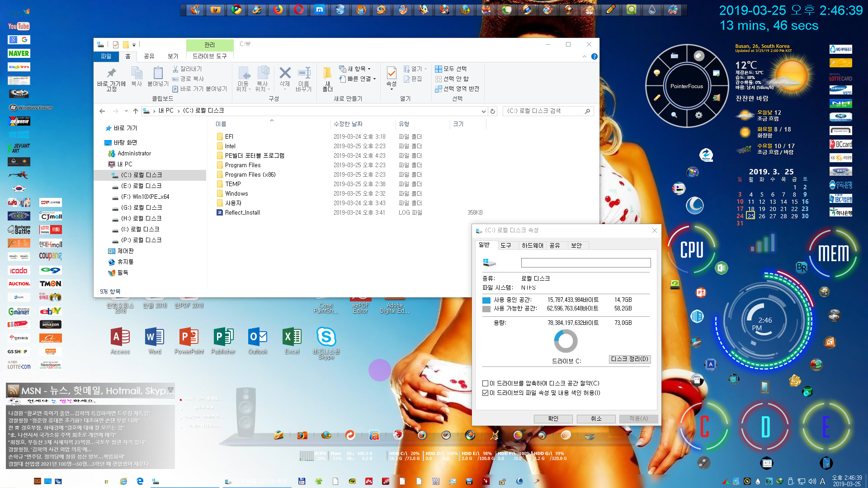
Task: Open 보안 (Security) tab in properties dialog
Action: click(576, 245)
